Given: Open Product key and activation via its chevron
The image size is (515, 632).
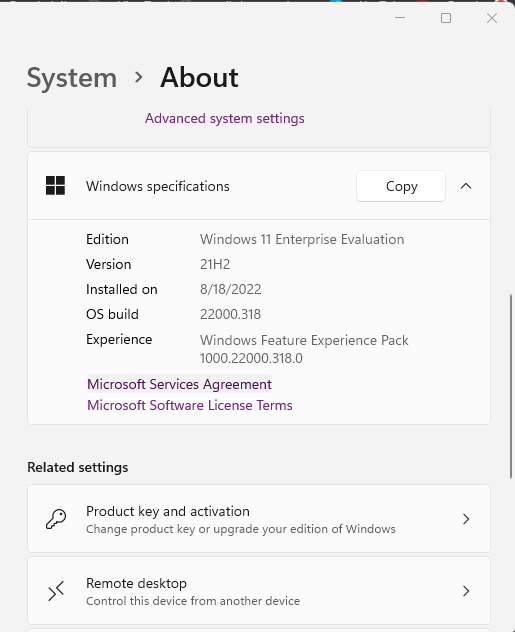Looking at the screenshot, I should pos(466,519).
